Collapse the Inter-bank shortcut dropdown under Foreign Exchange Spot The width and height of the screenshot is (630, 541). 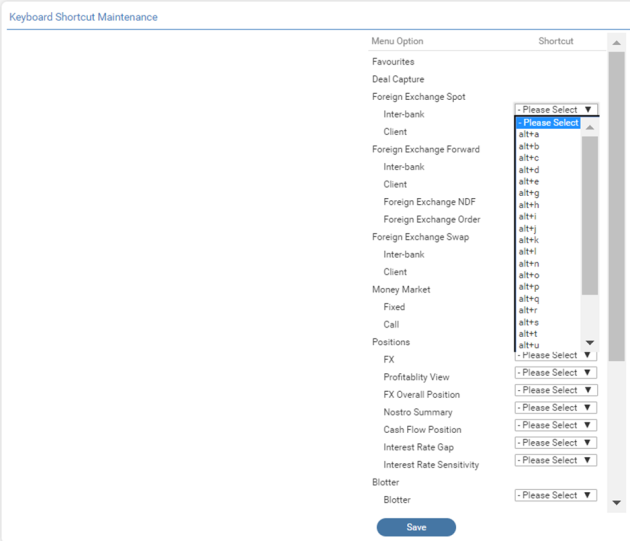[x=556, y=110]
